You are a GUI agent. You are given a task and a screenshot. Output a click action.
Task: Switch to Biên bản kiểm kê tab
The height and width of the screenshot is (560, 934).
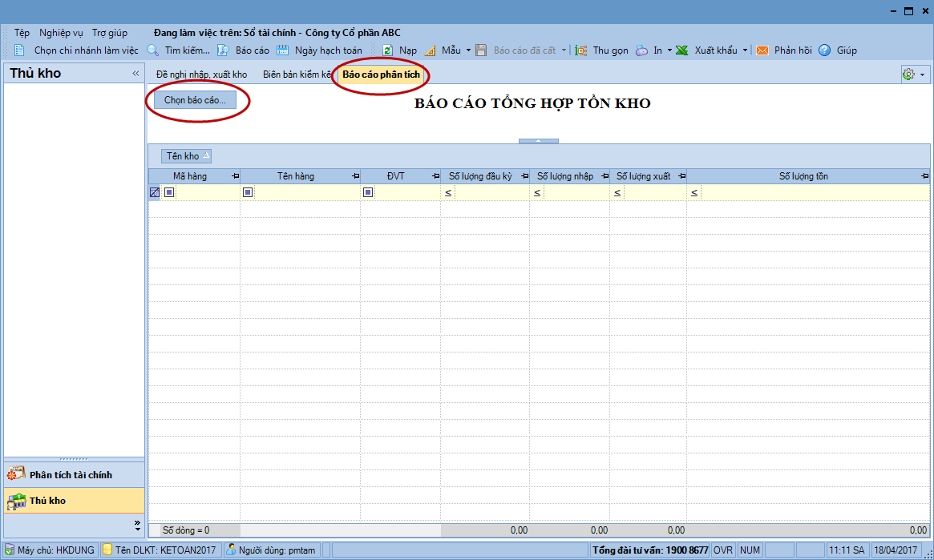point(297,75)
